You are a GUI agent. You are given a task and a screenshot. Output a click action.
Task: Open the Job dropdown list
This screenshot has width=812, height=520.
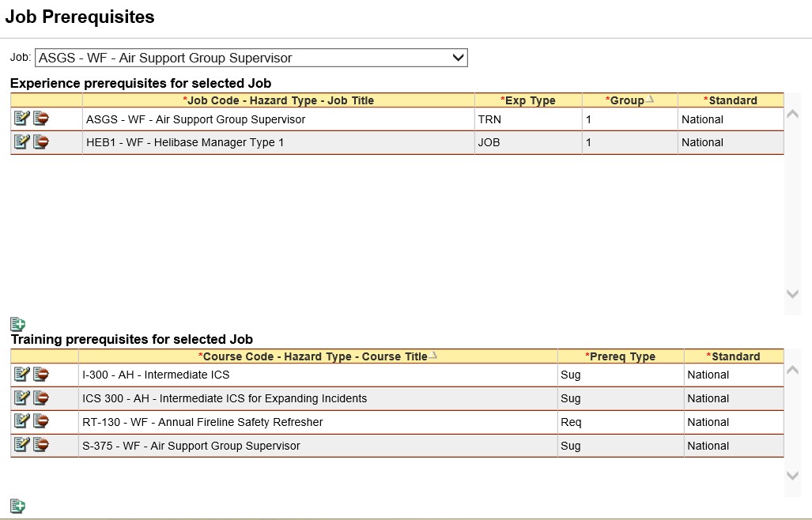tap(251, 58)
